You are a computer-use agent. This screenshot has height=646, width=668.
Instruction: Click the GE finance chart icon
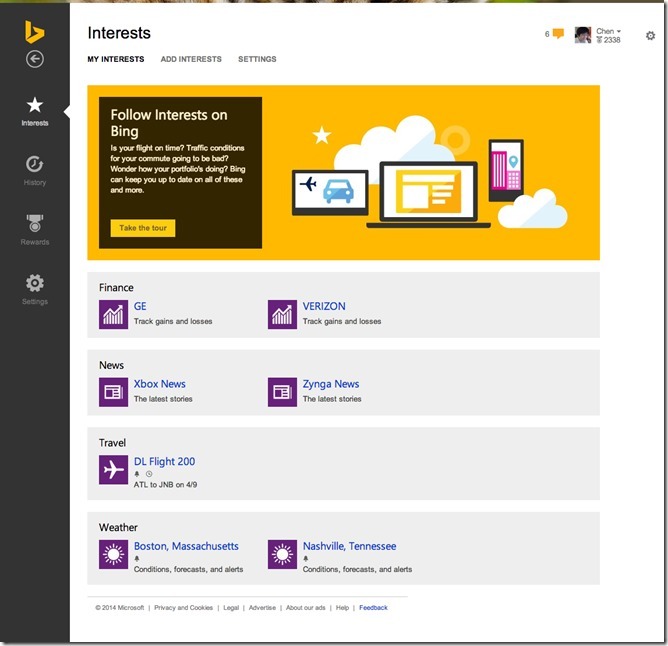coord(113,314)
